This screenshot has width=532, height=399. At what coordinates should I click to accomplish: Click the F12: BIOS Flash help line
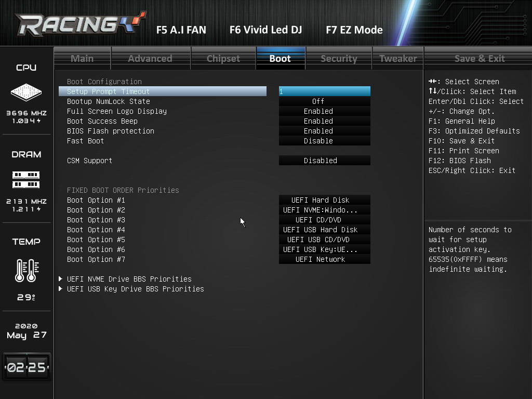coord(459,160)
